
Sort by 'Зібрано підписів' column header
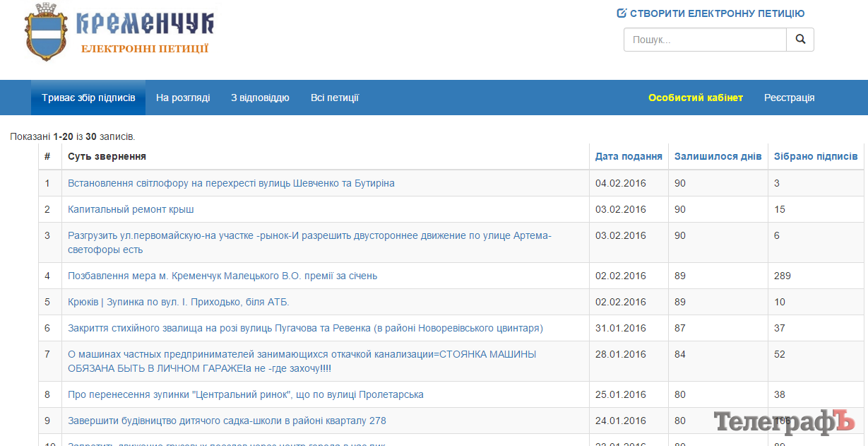[x=816, y=156]
